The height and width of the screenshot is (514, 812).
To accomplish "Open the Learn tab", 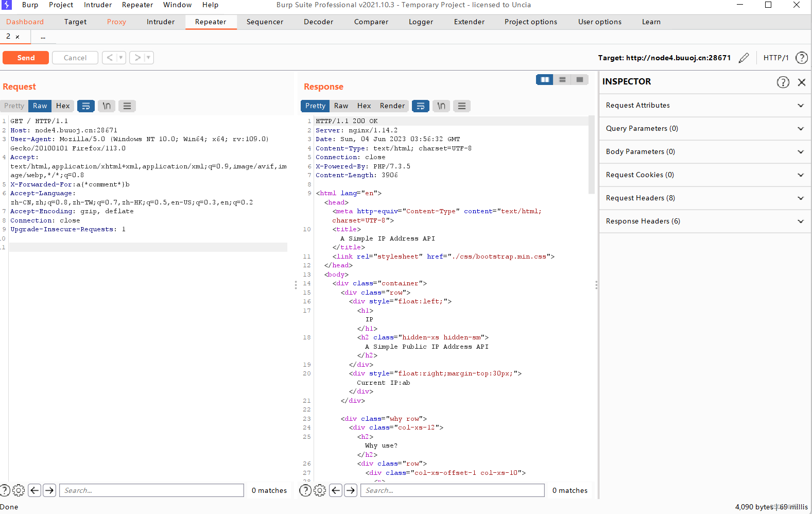I will [x=651, y=22].
